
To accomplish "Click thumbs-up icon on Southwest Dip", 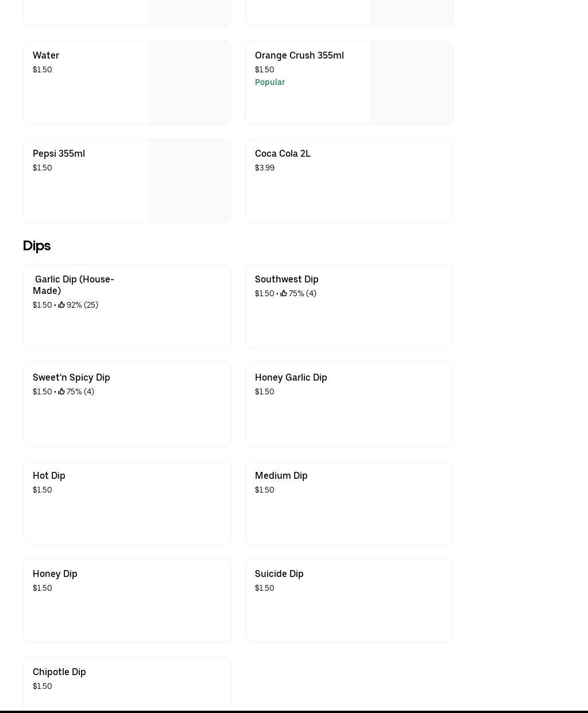I will click(284, 293).
